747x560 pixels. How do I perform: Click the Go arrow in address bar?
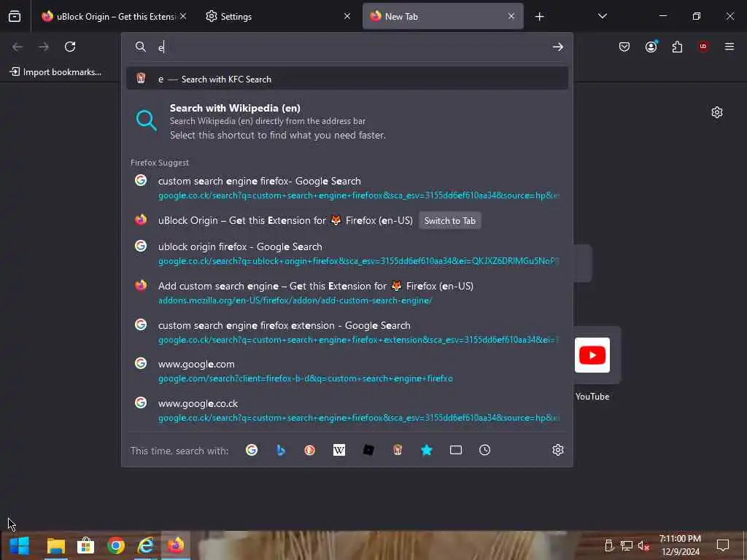point(558,47)
